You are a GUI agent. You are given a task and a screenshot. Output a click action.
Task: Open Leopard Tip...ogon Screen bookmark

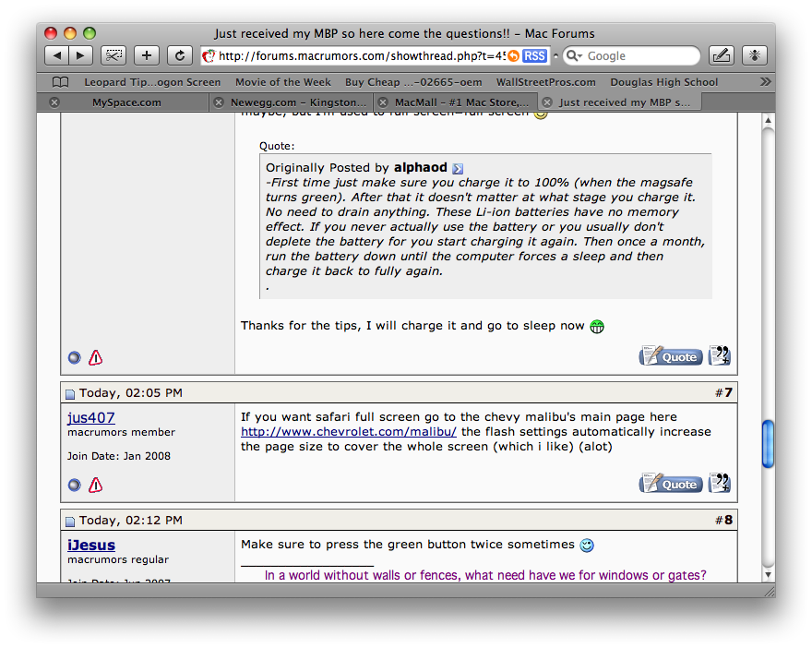coord(152,82)
